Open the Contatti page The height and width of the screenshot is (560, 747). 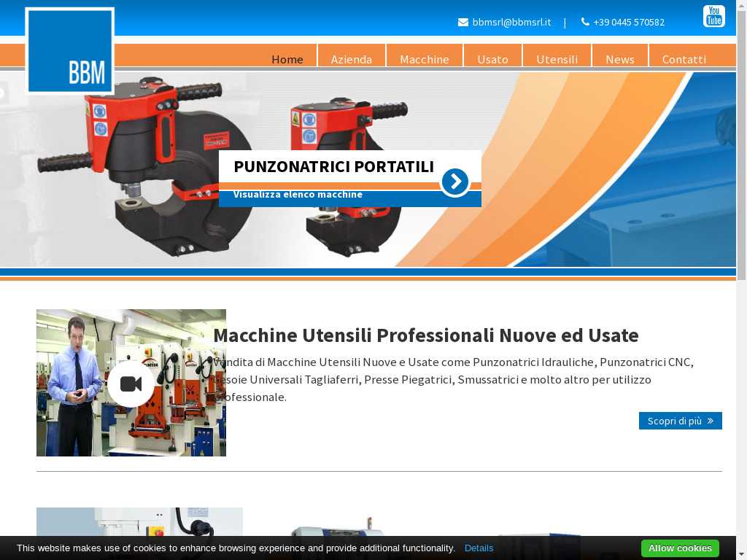(x=684, y=59)
